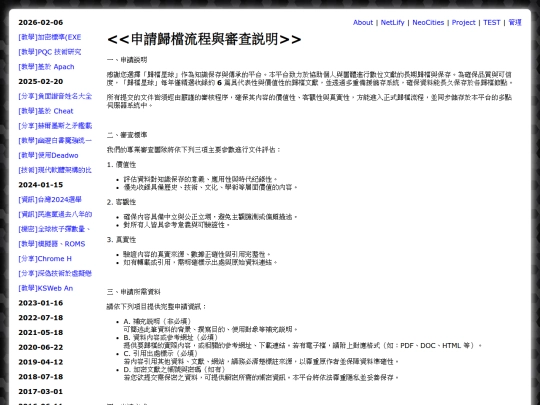The image size is (540, 405).
Task: Open the article mentioning ROMS
Action: click(x=52, y=244)
